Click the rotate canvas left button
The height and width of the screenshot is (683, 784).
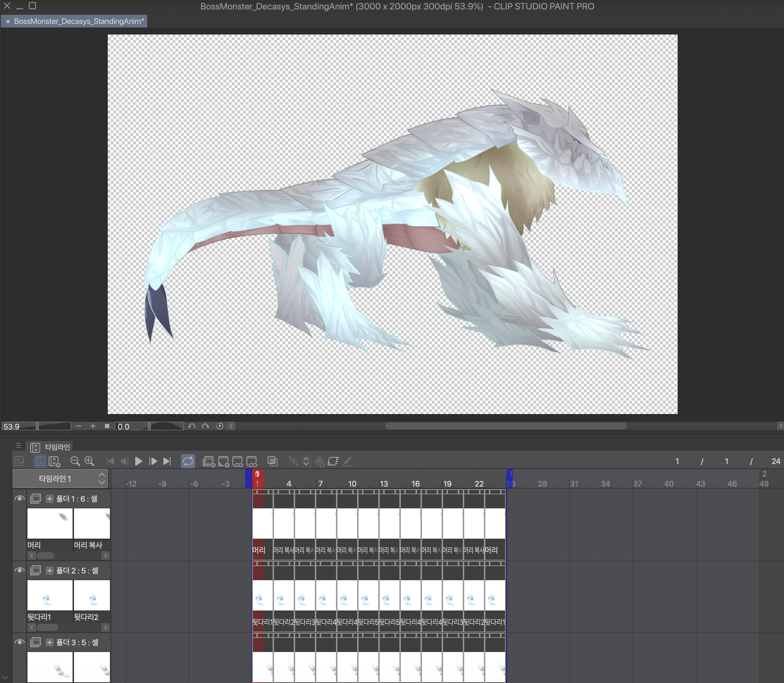tap(192, 426)
